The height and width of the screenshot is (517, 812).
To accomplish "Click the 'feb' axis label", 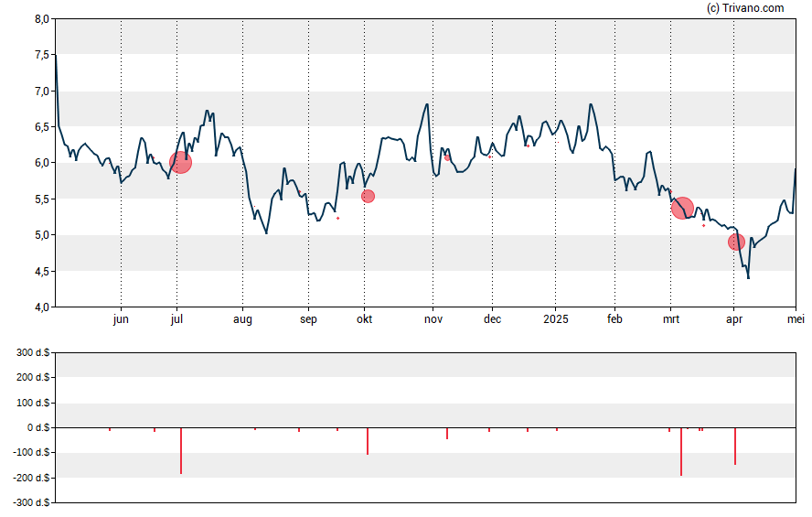I will (x=614, y=319).
